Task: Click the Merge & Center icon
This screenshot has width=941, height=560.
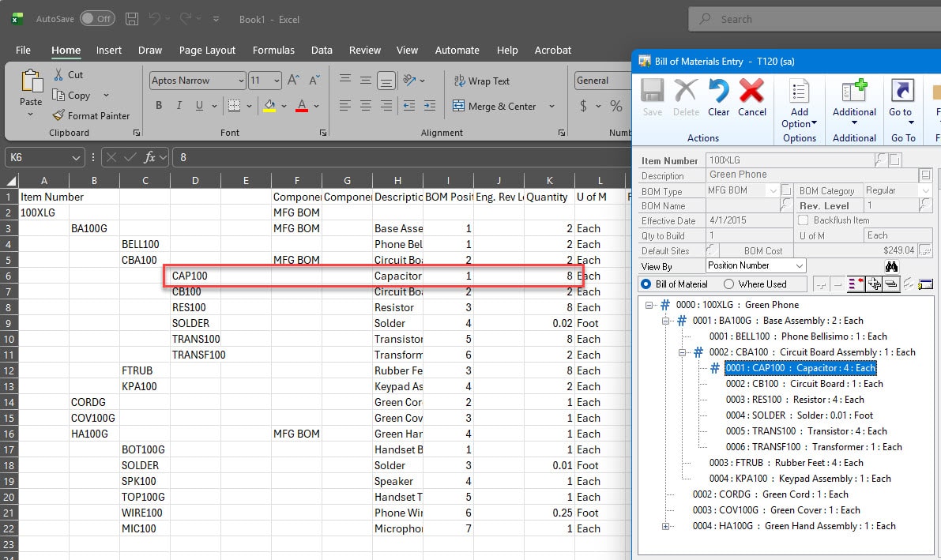Action: click(x=458, y=106)
